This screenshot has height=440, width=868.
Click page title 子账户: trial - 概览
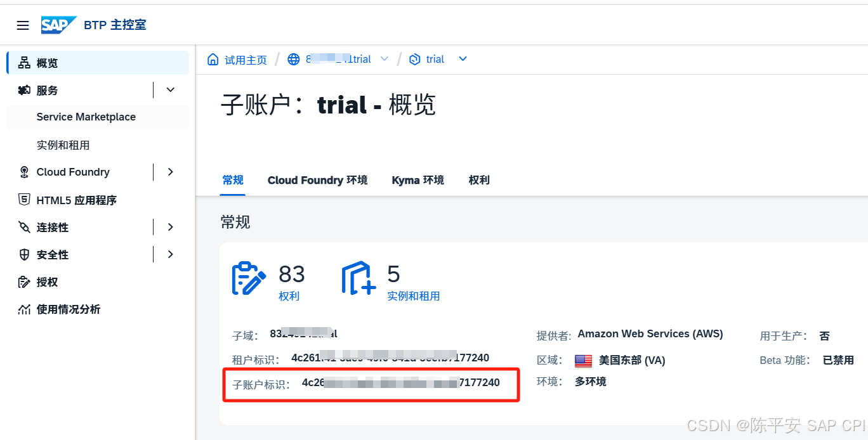[329, 105]
